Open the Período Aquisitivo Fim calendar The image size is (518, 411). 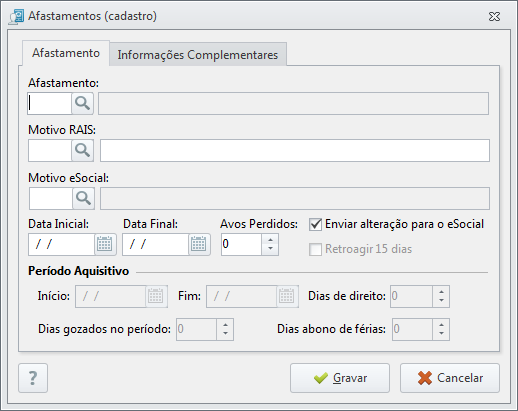[287, 296]
